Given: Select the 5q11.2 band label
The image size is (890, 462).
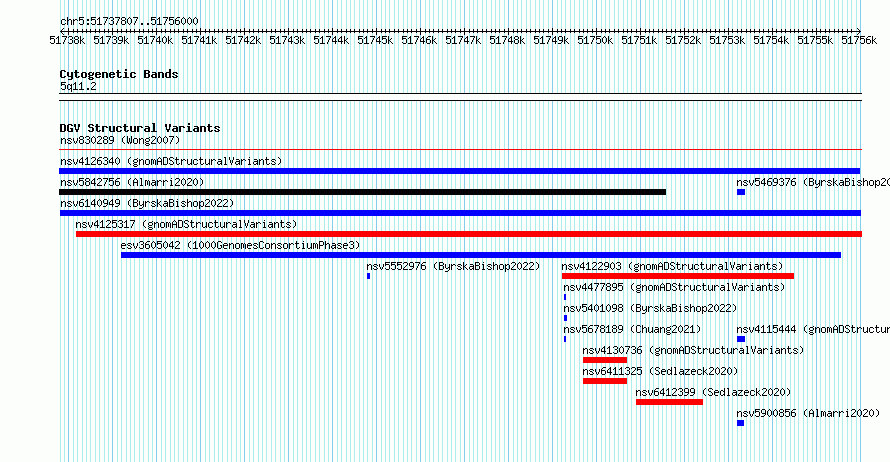Looking at the screenshot, I should (x=78, y=86).
